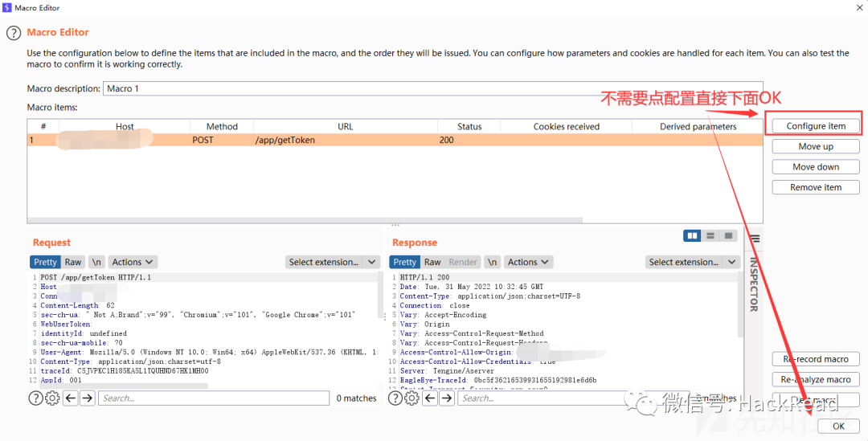This screenshot has height=441, width=868.
Task: Open the Inspector hamburger menu icon
Action: point(754,239)
